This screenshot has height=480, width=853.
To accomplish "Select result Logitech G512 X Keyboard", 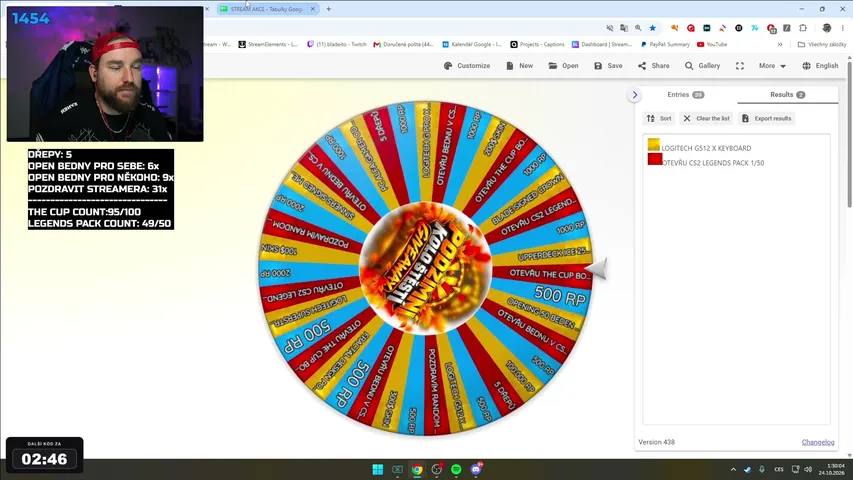I will point(706,148).
